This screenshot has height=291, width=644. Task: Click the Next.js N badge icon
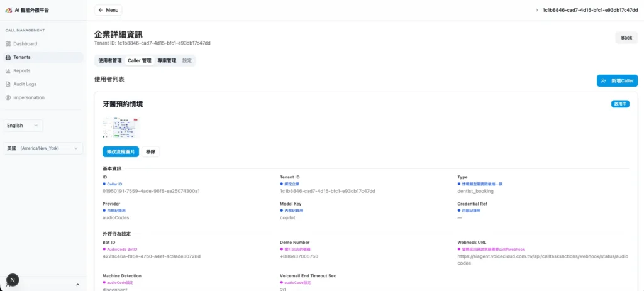tap(13, 280)
